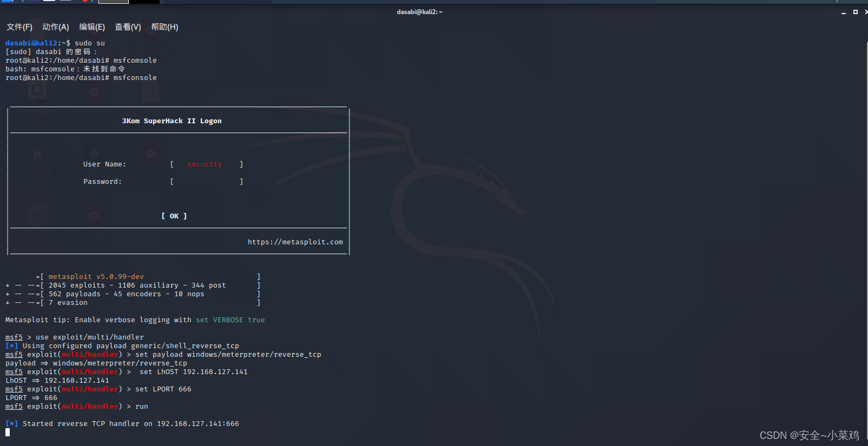Click the '[ OK ]' banner text
Viewport: 868px width, 446px height.
point(174,216)
